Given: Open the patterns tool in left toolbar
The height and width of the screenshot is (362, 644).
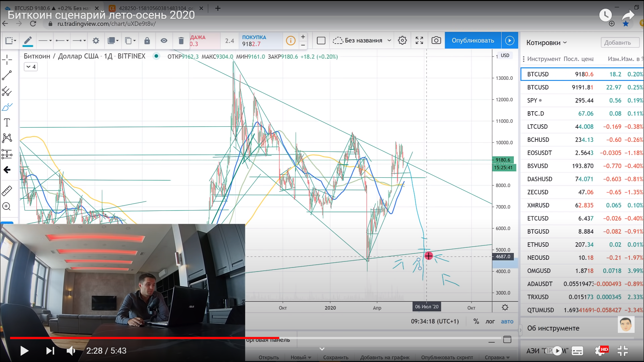Looking at the screenshot, I should click(7, 138).
